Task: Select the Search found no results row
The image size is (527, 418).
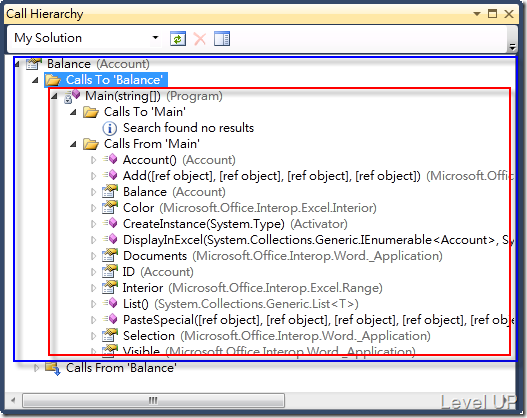Action: [188, 128]
